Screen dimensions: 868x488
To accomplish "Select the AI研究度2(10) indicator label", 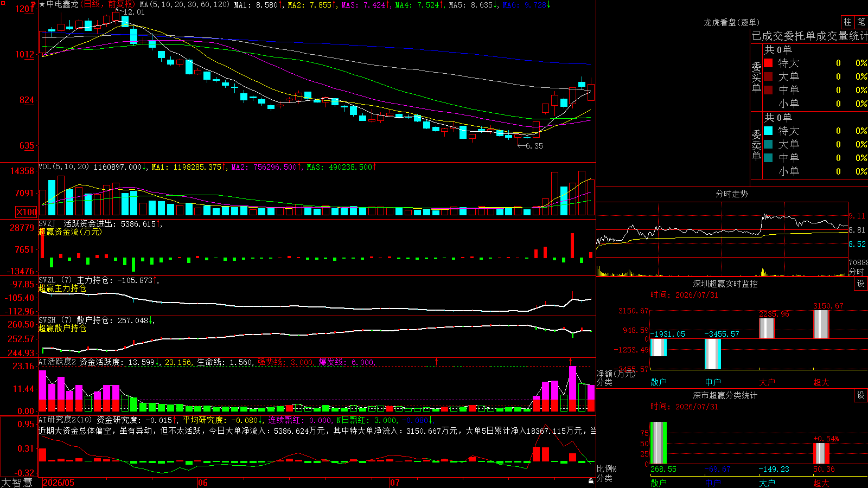I will 65,420.
